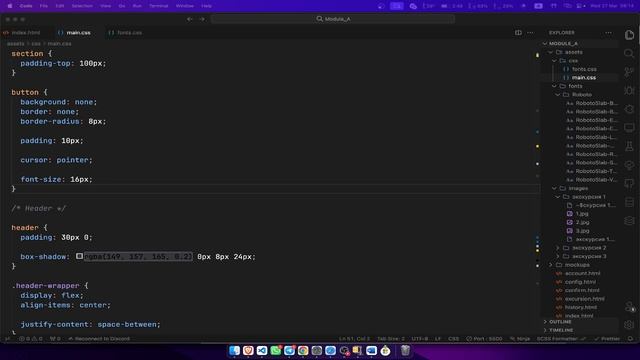Click Tab Size: 2 in status bar
The image size is (640, 360).
pyautogui.click(x=391, y=339)
